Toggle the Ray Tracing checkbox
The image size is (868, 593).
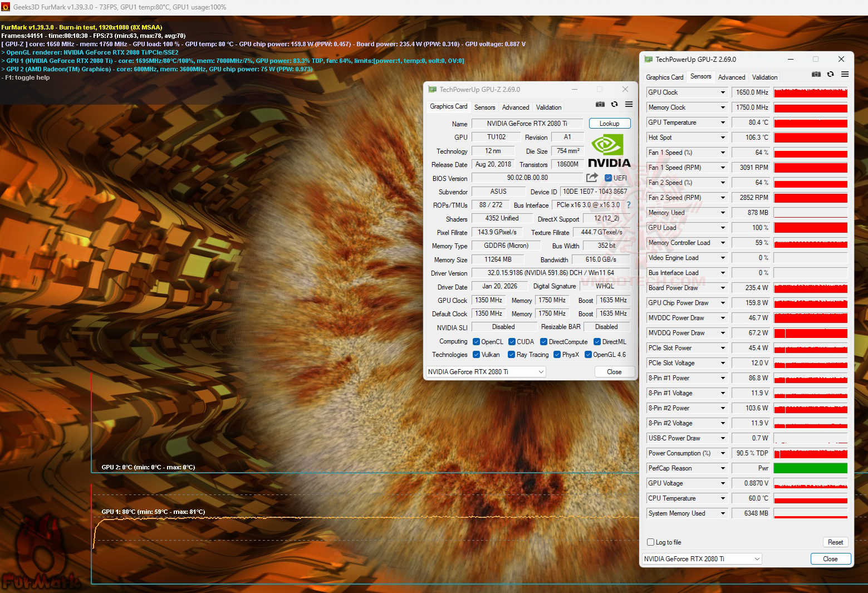point(511,355)
